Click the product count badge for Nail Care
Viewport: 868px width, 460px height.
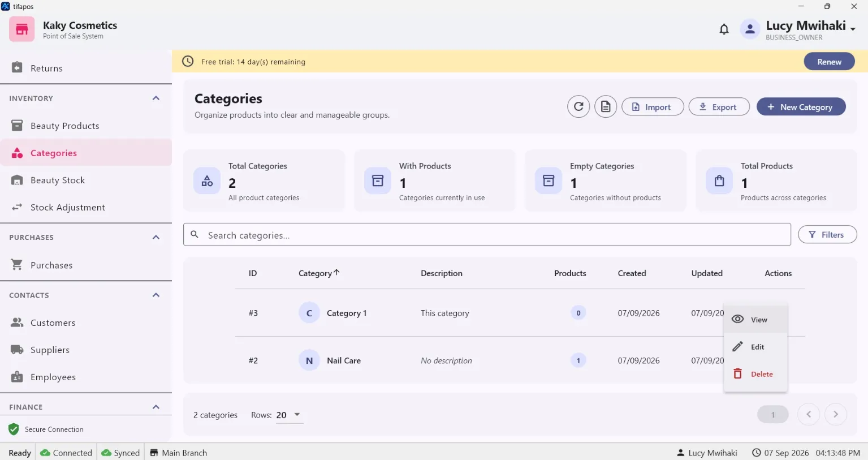[578, 360]
